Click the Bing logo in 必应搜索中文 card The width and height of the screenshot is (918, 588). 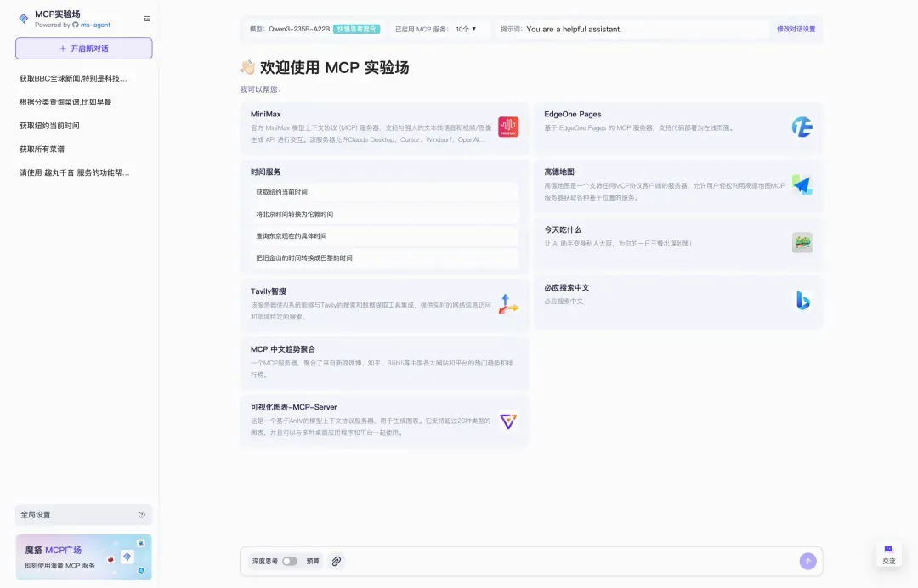(x=802, y=301)
